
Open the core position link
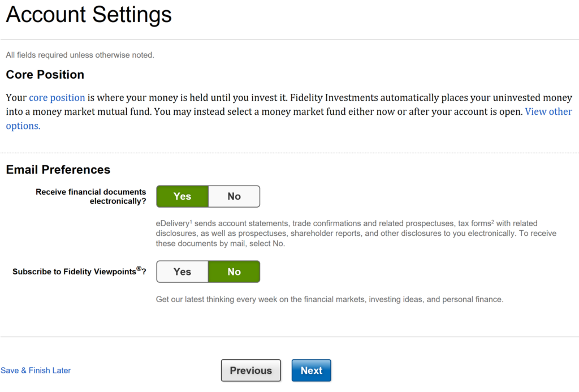tap(57, 97)
